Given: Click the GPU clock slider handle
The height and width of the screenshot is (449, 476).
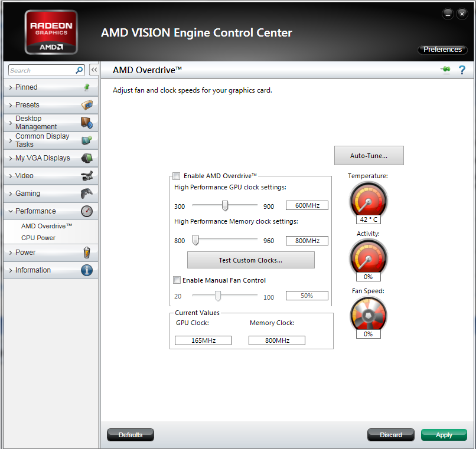Looking at the screenshot, I should tap(224, 205).
